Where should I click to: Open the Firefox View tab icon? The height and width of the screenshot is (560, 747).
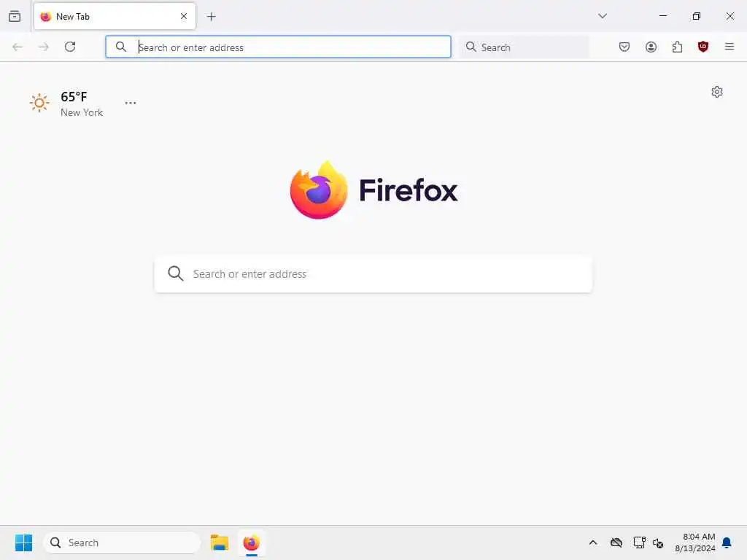[x=15, y=16]
